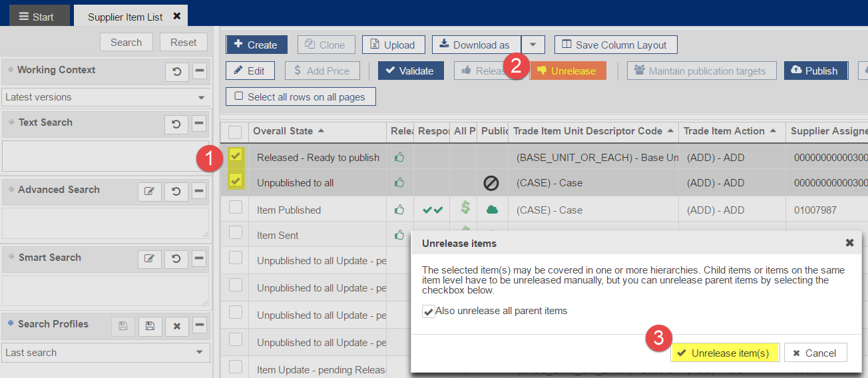Click the thumbs-up icon in Item Sent row
Viewport: 868px width, 378px height.
coord(399,234)
